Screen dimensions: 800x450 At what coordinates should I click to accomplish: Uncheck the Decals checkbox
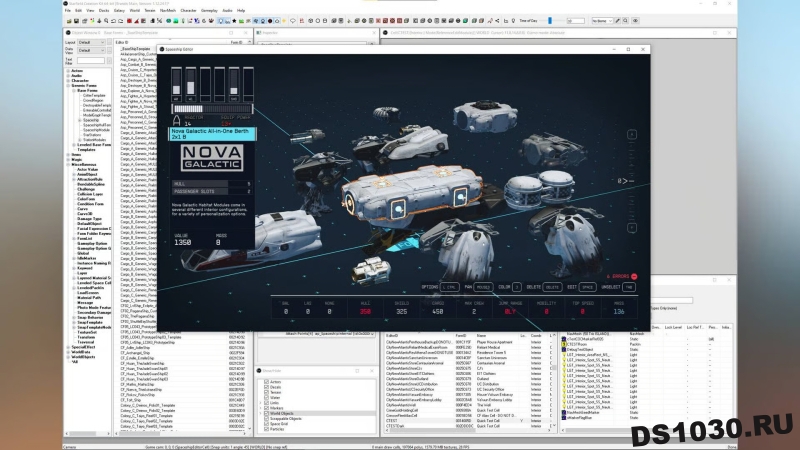pos(266,387)
